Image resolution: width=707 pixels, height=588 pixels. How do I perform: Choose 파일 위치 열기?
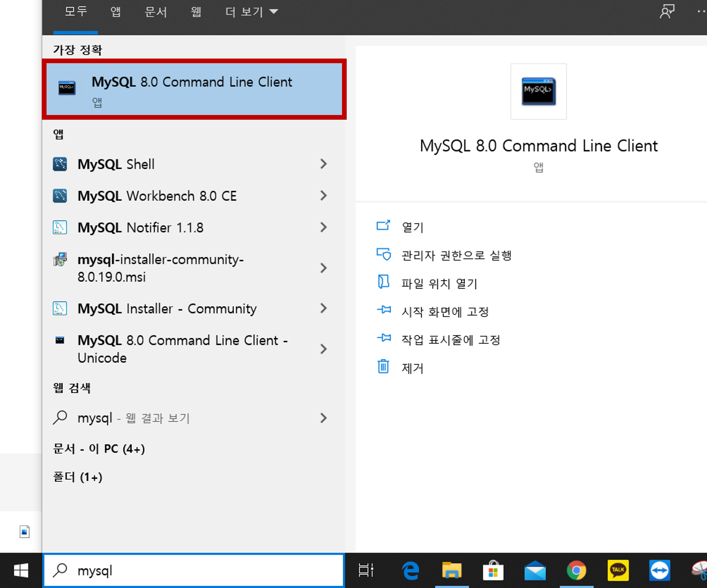pos(439,284)
